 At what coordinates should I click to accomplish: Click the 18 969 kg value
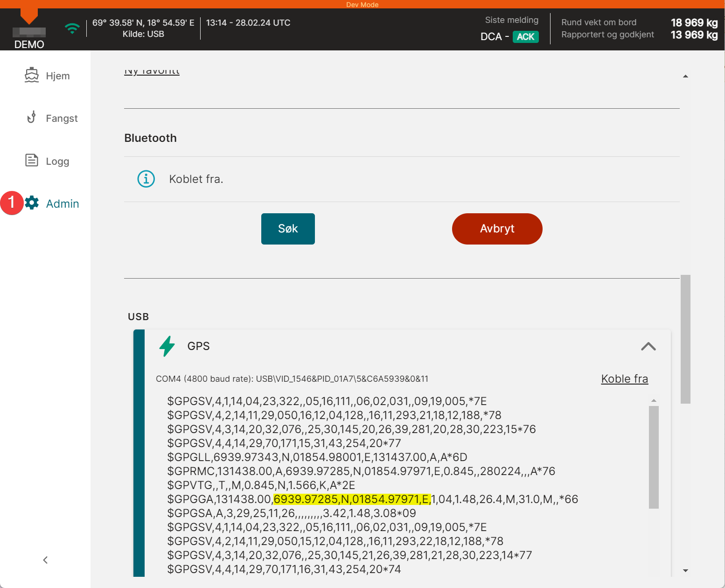694,22
